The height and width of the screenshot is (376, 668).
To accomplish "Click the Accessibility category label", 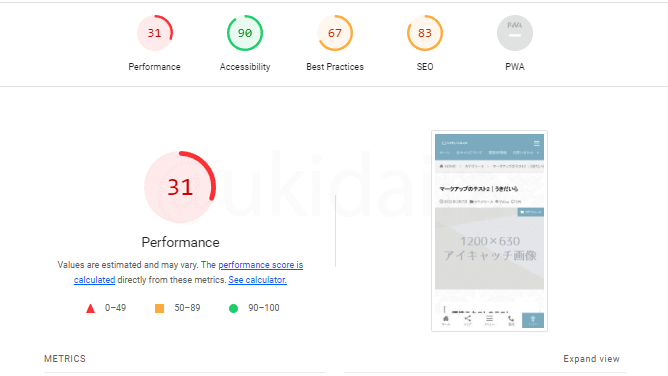I will point(245,67).
